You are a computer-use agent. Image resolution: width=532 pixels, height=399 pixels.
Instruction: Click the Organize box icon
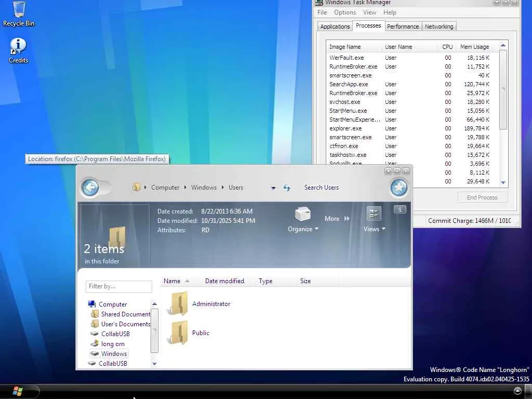[303, 215]
